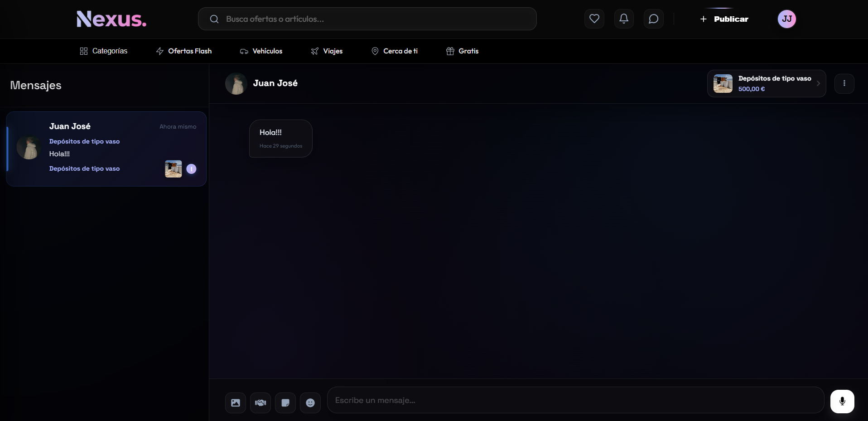Click the Nexus logo

(x=111, y=19)
